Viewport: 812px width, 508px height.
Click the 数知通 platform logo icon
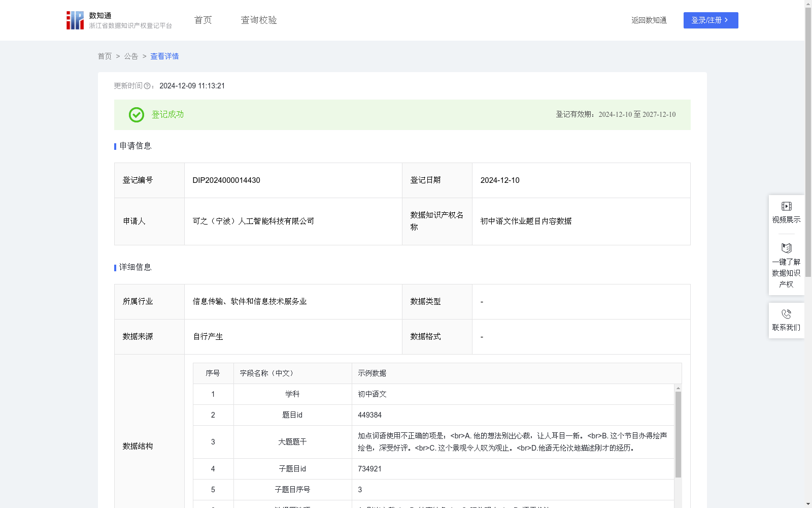coord(75,20)
